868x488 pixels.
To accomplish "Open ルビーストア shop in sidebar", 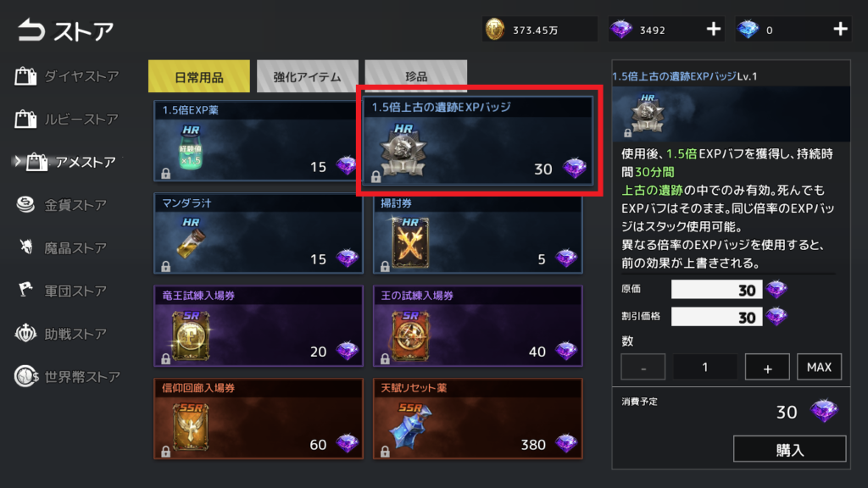I will [x=67, y=119].
